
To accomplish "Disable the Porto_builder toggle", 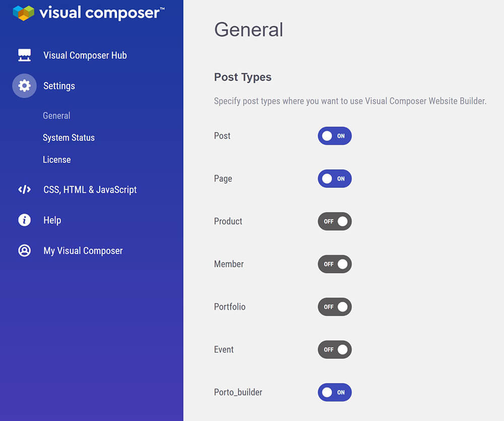I will [335, 392].
